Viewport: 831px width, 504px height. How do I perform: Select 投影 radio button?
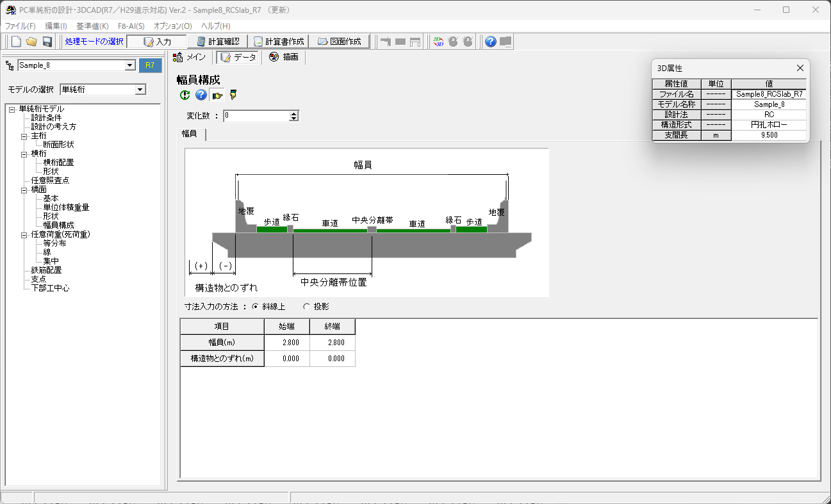pyautogui.click(x=306, y=307)
